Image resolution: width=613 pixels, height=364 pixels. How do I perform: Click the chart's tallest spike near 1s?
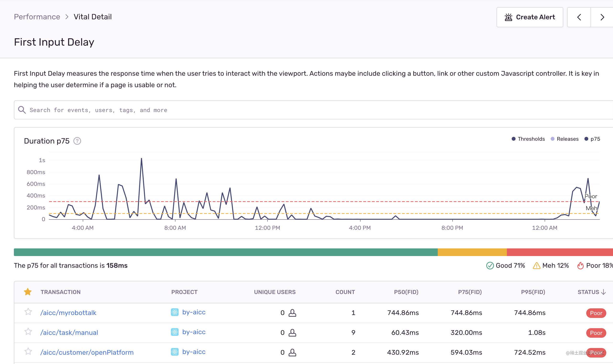[x=141, y=159]
